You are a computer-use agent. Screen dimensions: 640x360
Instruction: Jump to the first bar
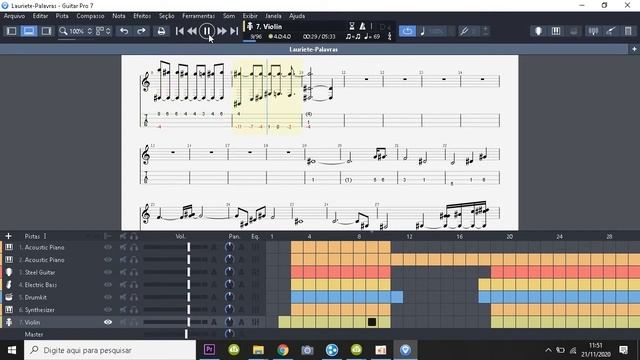click(x=179, y=31)
